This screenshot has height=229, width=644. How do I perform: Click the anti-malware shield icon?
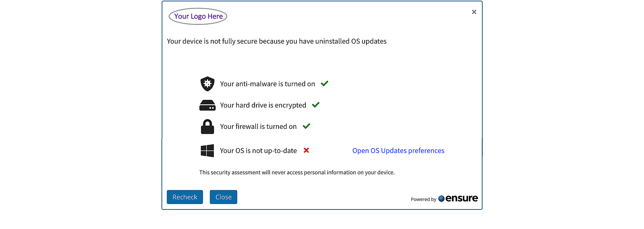207,84
